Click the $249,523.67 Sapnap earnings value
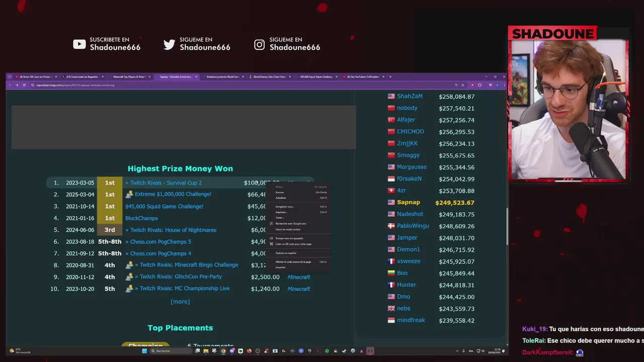644x362 pixels. coord(455,203)
